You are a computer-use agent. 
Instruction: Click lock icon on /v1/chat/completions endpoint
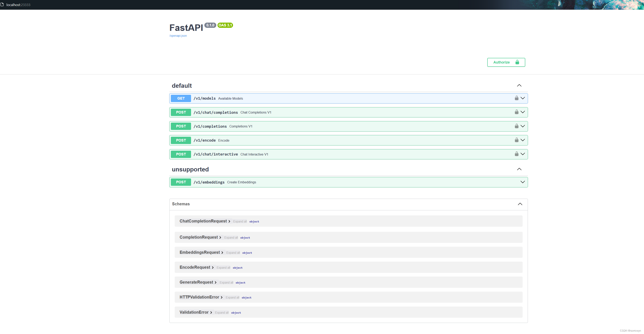(x=516, y=112)
